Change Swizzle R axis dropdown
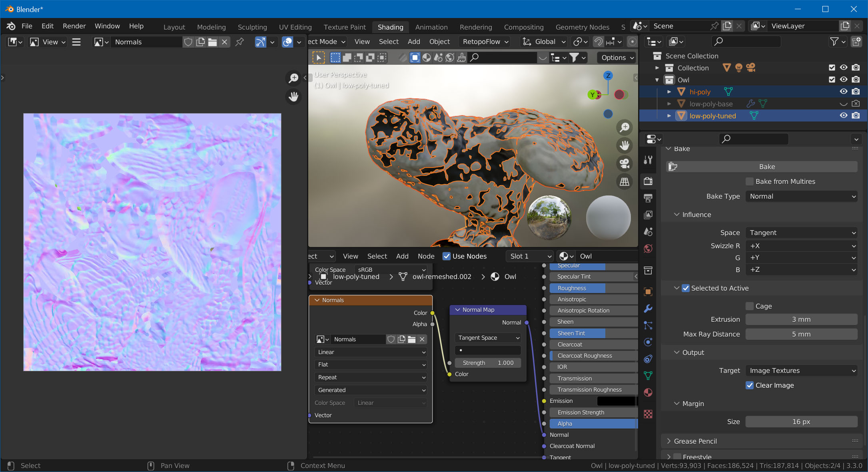 802,246
